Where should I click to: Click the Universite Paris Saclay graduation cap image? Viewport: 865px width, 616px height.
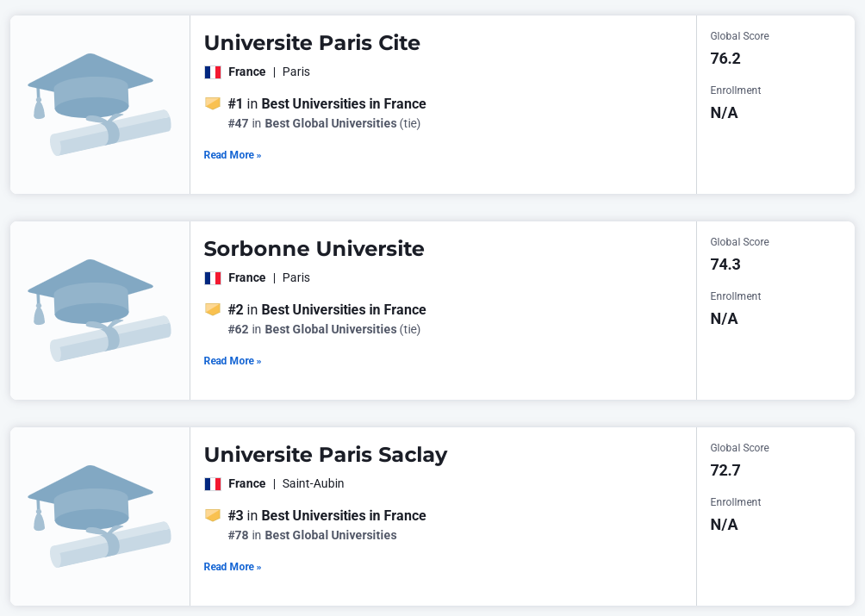point(99,516)
